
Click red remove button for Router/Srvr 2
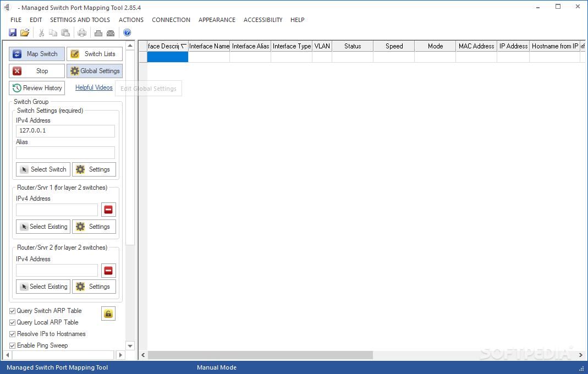coord(108,271)
